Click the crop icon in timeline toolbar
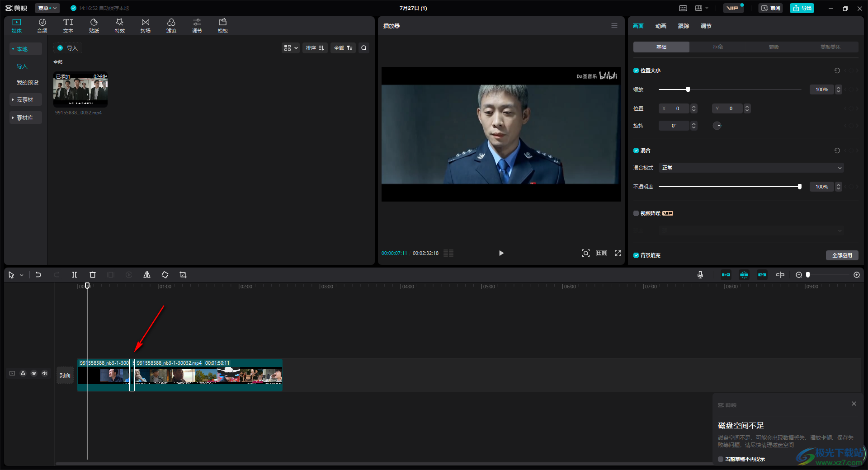Image resolution: width=868 pixels, height=470 pixels. pos(183,275)
